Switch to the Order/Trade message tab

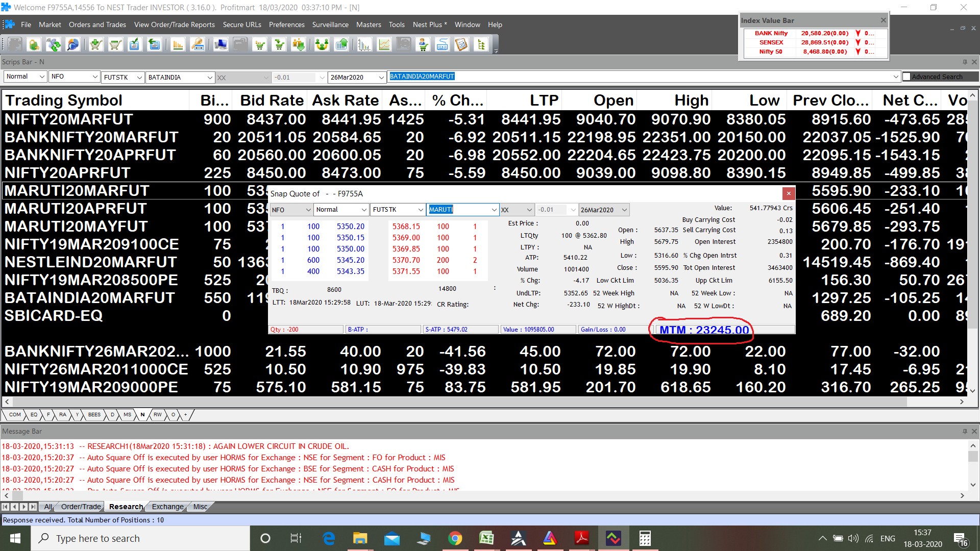pos(81,507)
